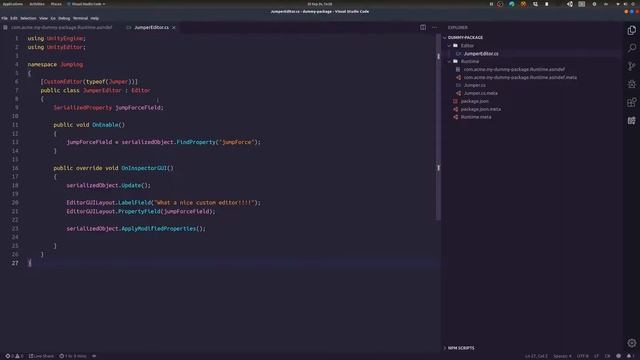The height and width of the screenshot is (360, 640).
Task: Open the Live Share view icon
Action: tap(631, 120)
